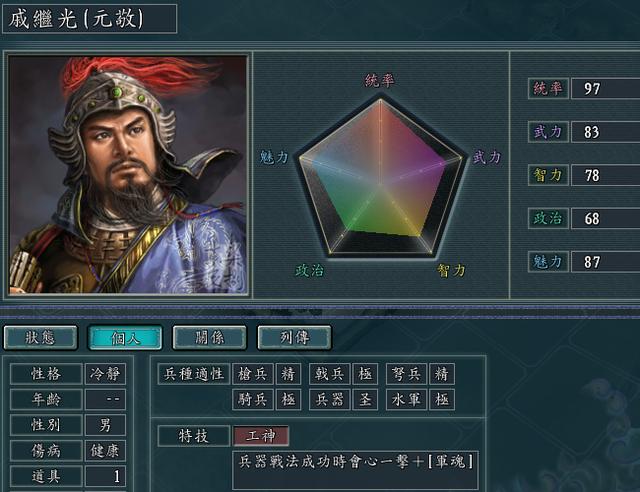The image size is (640, 492).
Task: Select the 弩兵 troop aptitude cell
Action: pos(406,374)
